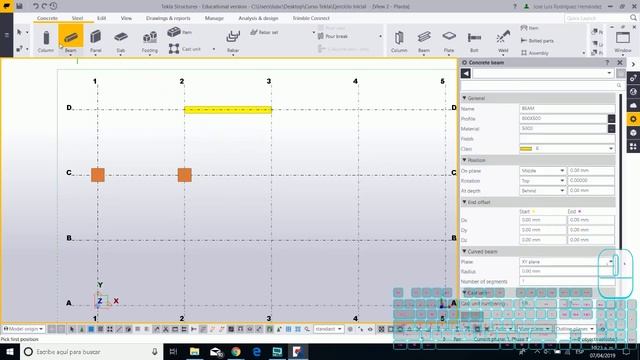The width and height of the screenshot is (640, 360).
Task: Click the Save icon in title bar
Action: pyautogui.click(x=19, y=6)
